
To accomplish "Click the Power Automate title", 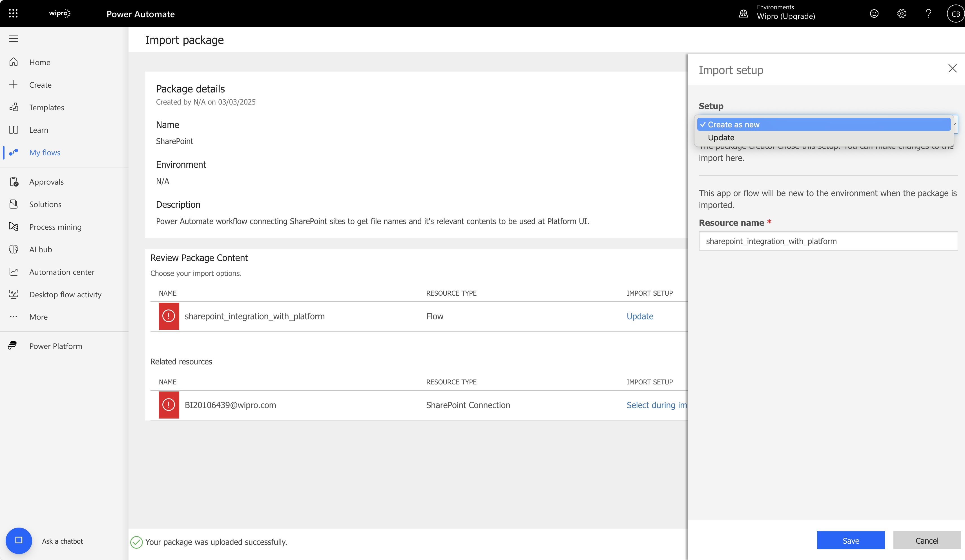I will (x=141, y=14).
